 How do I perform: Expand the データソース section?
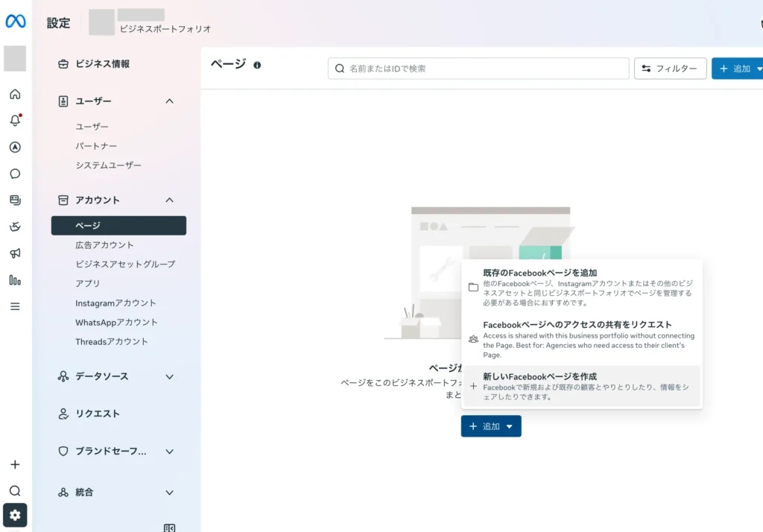pyautogui.click(x=169, y=377)
